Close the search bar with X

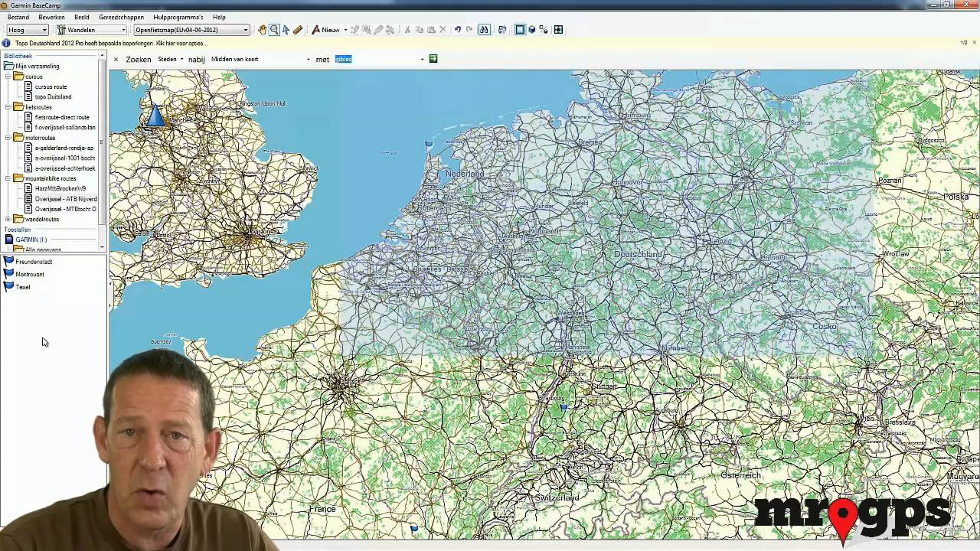pos(116,59)
